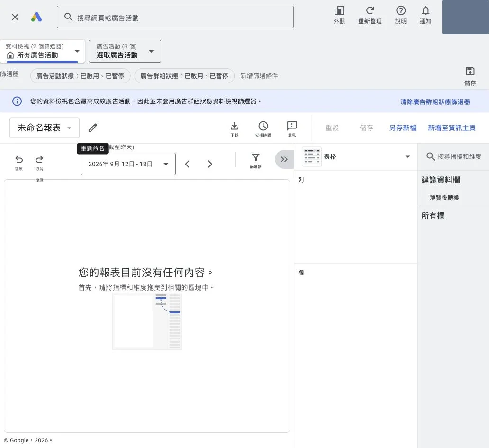Open the date range dropdown 2026年9月12日-18日
This screenshot has width=489, height=448.
point(128,164)
